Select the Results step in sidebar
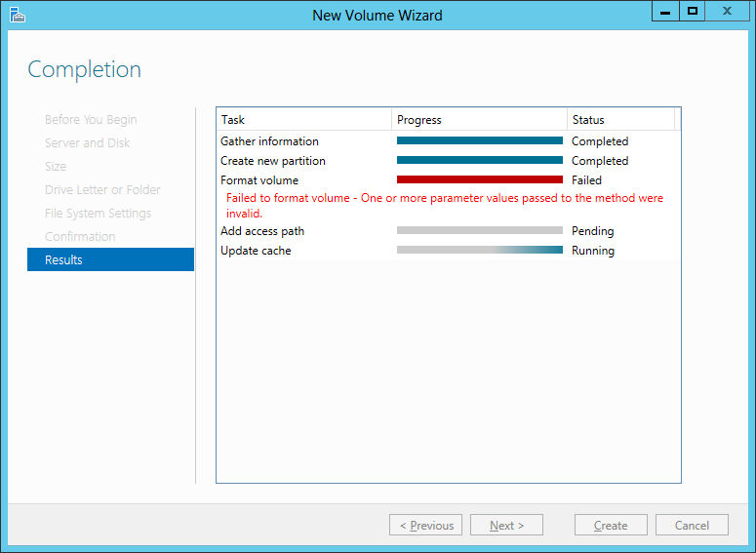This screenshot has height=553, width=756. point(110,259)
